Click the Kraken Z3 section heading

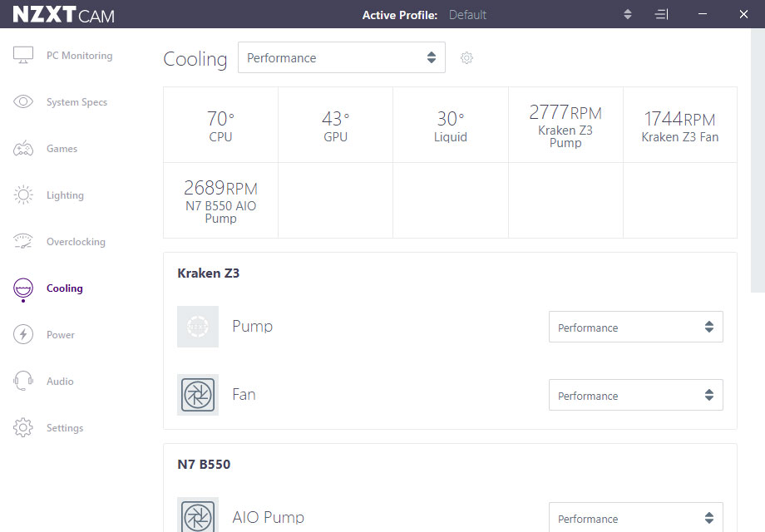pyautogui.click(x=209, y=273)
